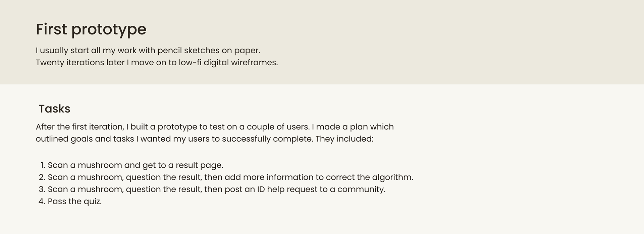This screenshot has height=234, width=644.
Task: Click the list number "3." marker
Action: pos(42,189)
